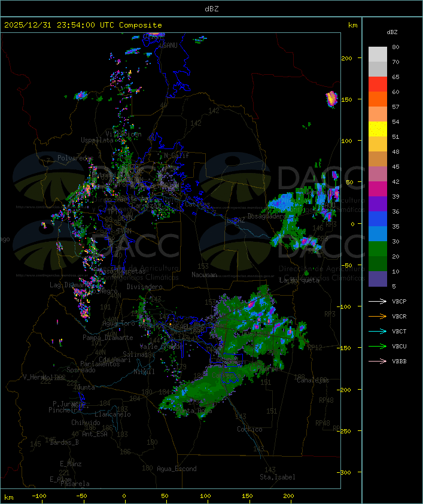Image resolution: width=423 pixels, height=504 pixels.
Task: Click the E_Manz place label
Action: point(71,464)
